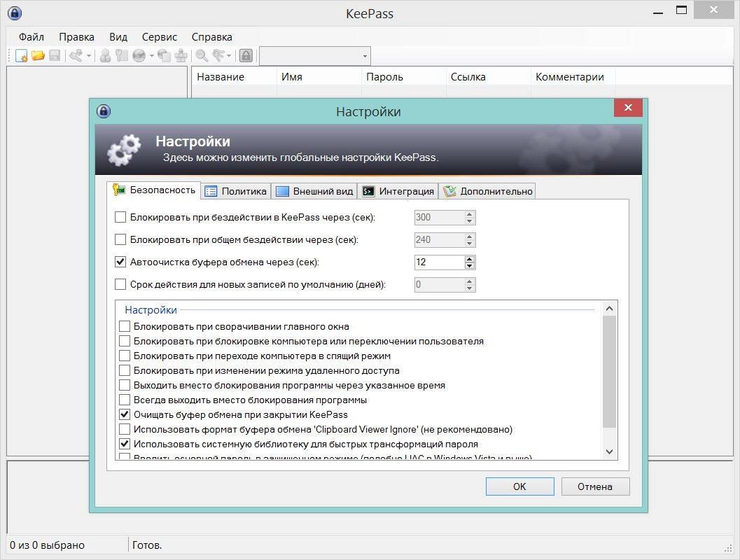
Task: Click the Комментарии column header
Action: (573, 77)
